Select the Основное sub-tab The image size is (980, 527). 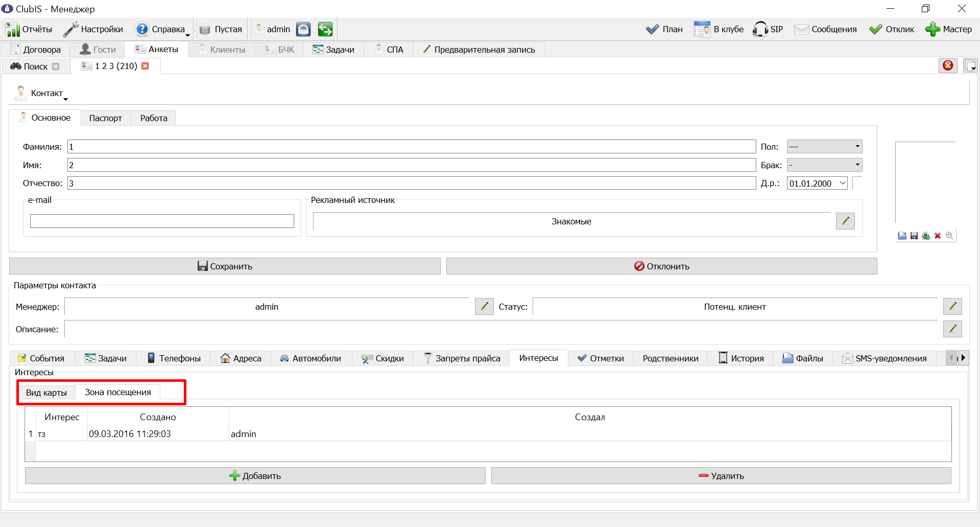[45, 118]
